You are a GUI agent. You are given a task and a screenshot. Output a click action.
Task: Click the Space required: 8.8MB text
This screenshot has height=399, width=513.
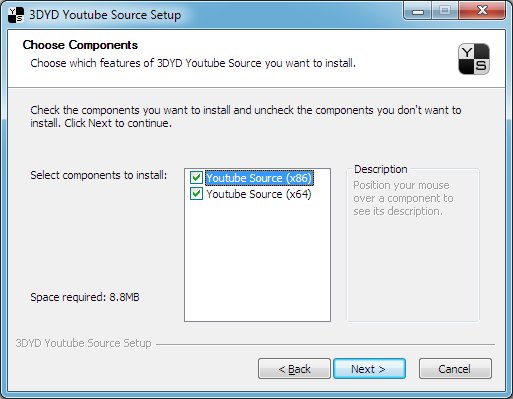click(x=85, y=297)
